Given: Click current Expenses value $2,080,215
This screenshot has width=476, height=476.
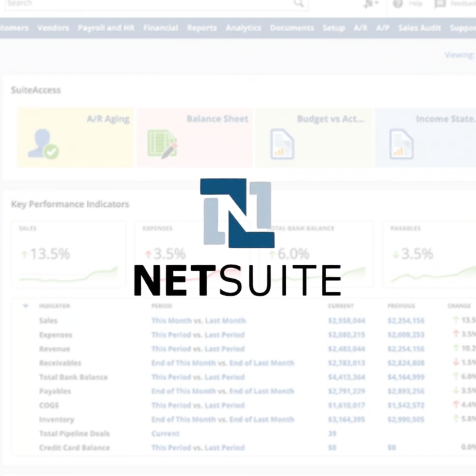Looking at the screenshot, I should [347, 335].
